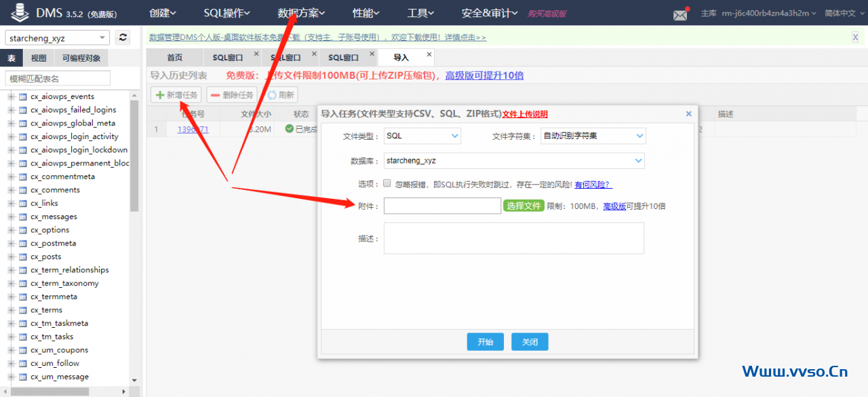Viewport: 868px width, 397px height.
Task: Click the 选择文件 choose file button
Action: pos(523,206)
